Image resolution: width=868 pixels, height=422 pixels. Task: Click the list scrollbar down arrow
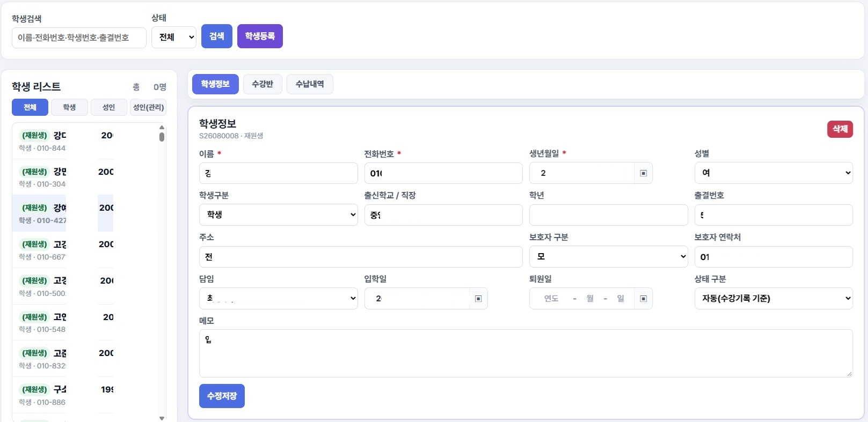pos(162,418)
